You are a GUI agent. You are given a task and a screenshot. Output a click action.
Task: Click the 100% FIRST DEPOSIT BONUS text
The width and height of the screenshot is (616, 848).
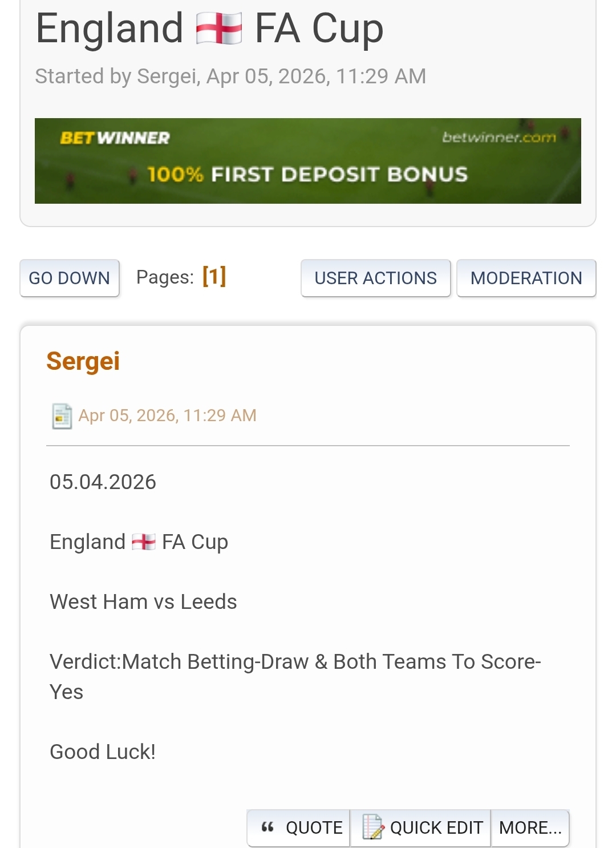point(308,175)
